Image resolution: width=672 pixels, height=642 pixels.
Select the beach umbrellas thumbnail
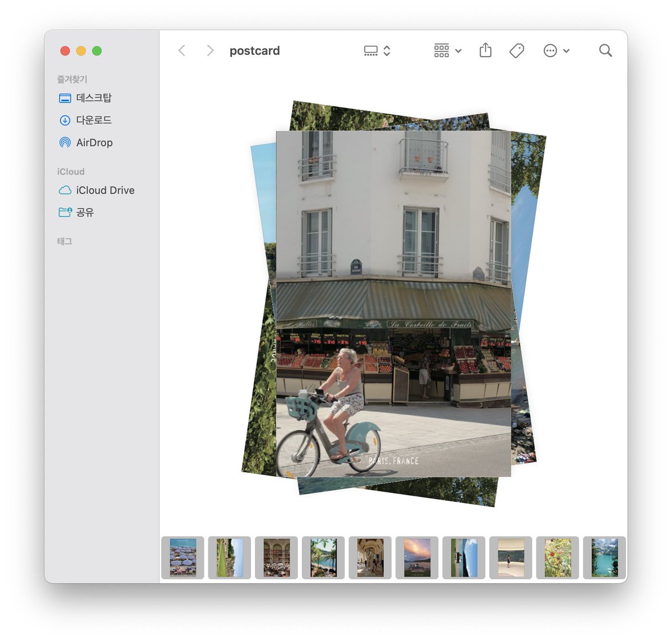click(x=183, y=557)
